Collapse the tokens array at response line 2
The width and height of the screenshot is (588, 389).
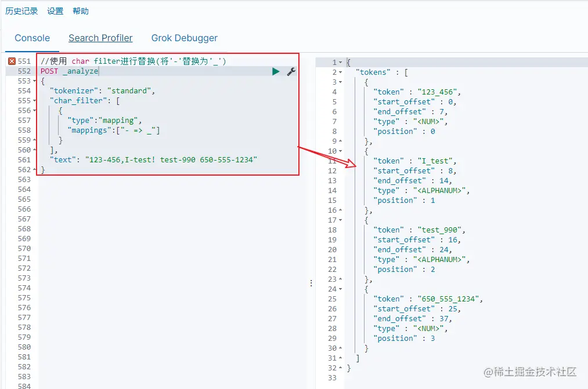[x=341, y=72]
